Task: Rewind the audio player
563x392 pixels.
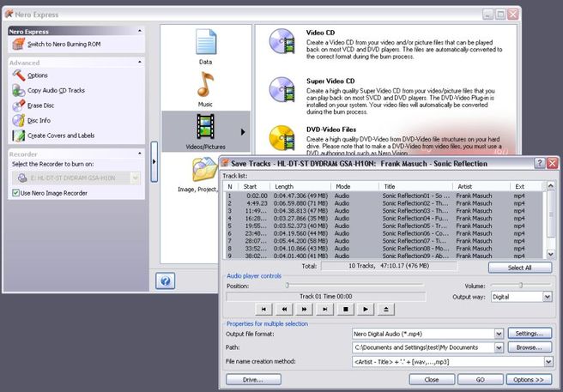Action: pyautogui.click(x=284, y=309)
